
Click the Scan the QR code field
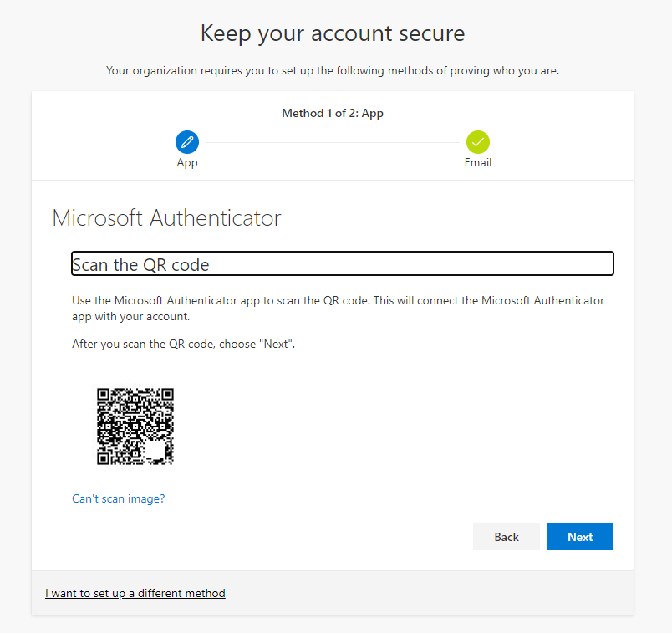pyautogui.click(x=343, y=263)
